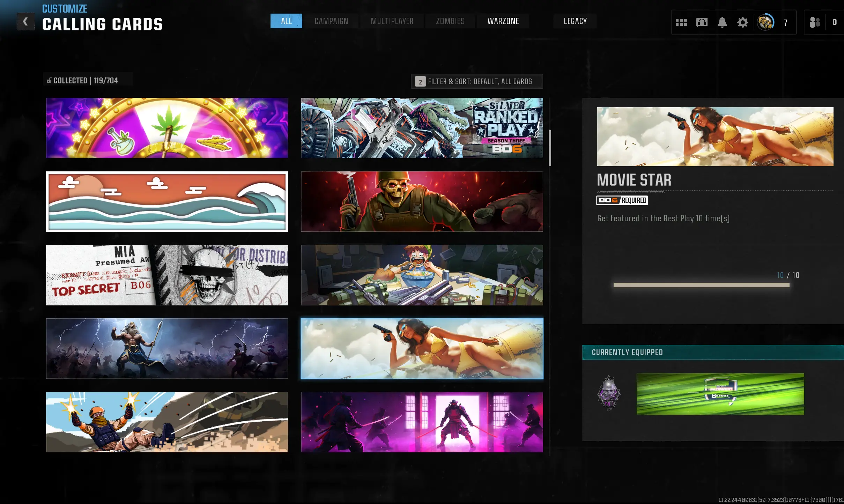Select the Top Secret MIA calling card
Image resolution: width=844 pixels, height=504 pixels.
(167, 275)
